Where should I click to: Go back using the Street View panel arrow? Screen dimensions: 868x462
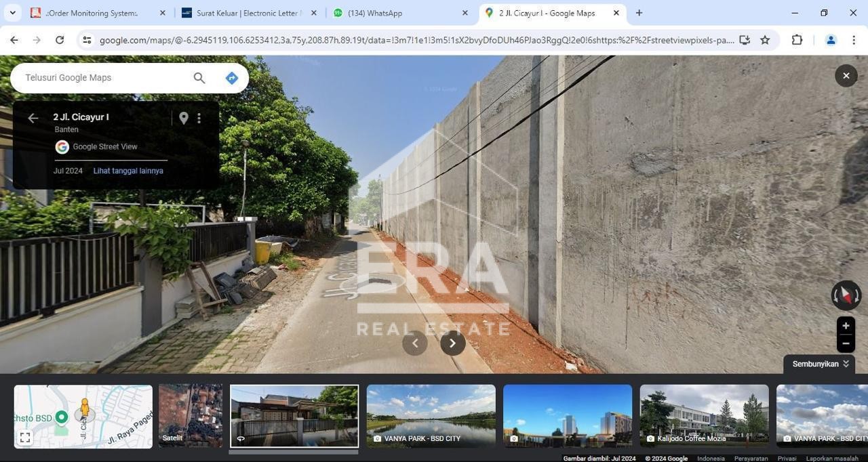[33, 118]
